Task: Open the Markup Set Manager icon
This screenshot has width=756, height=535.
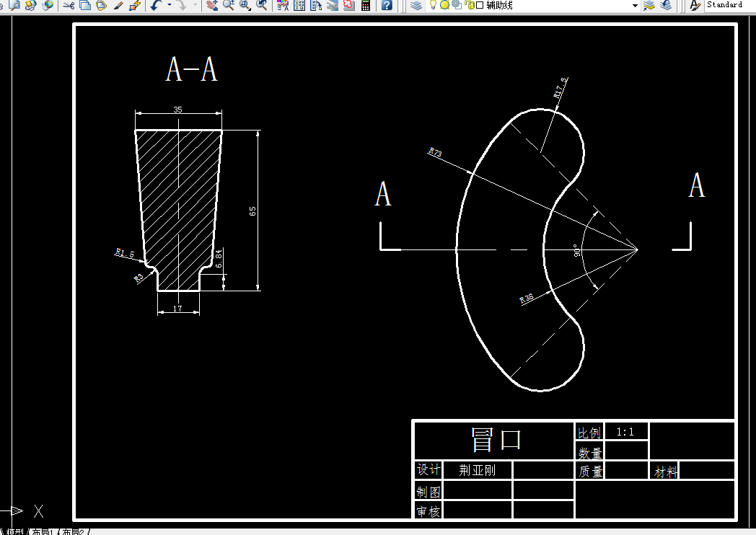Action: pos(349,5)
